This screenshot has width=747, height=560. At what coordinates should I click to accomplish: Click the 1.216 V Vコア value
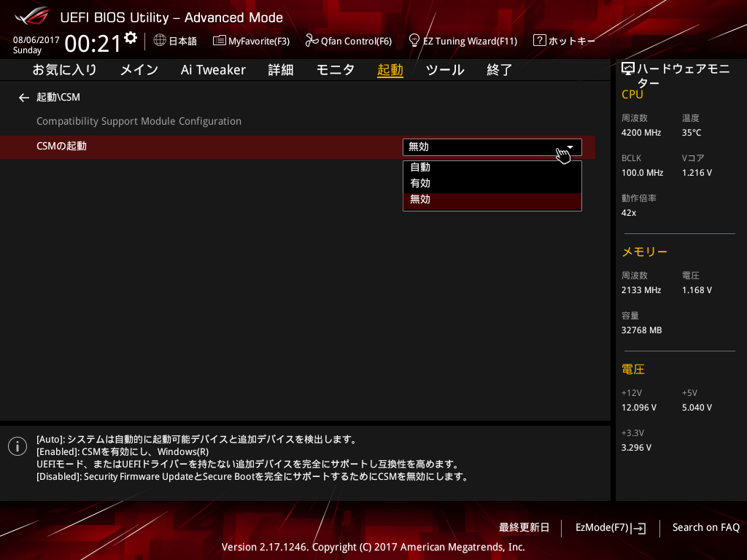pyautogui.click(x=697, y=173)
